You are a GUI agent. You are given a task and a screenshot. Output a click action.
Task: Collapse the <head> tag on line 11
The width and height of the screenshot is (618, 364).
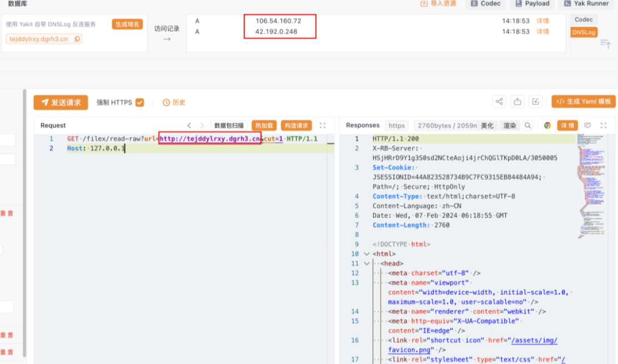367,264
